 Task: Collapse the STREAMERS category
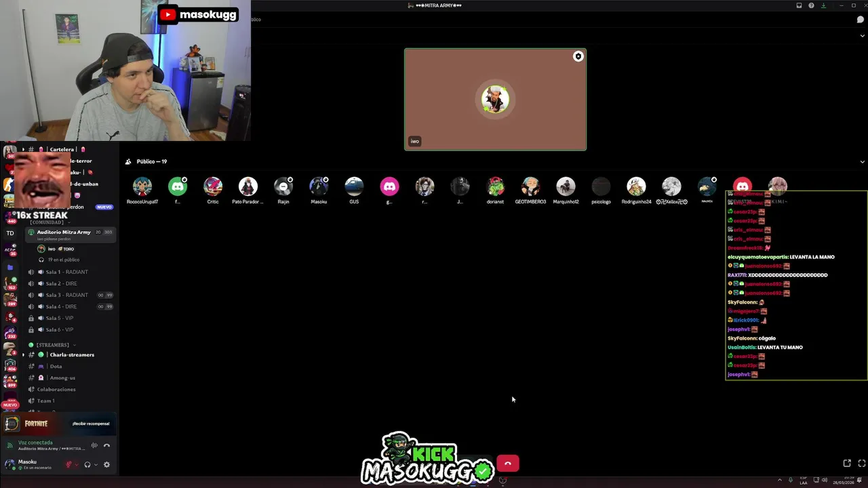(53, 345)
